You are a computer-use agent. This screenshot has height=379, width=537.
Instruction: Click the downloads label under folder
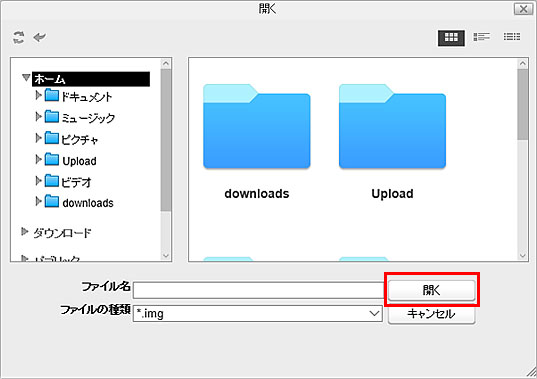pos(257,194)
